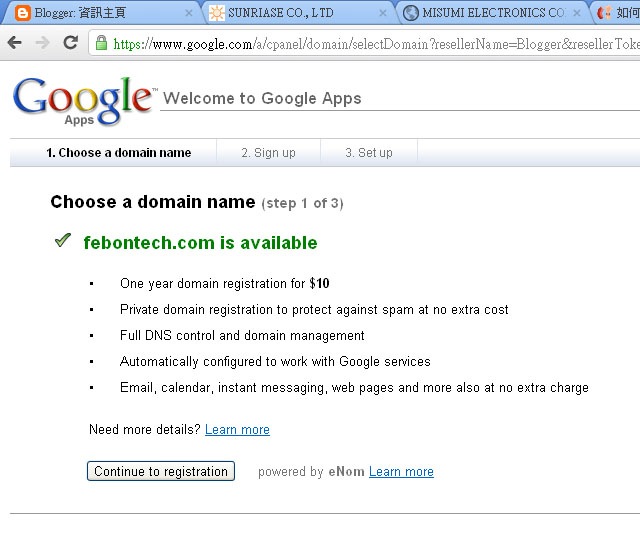Click One year domain registration for $10
Image resolution: width=640 pixels, height=542 pixels.
pos(224,283)
